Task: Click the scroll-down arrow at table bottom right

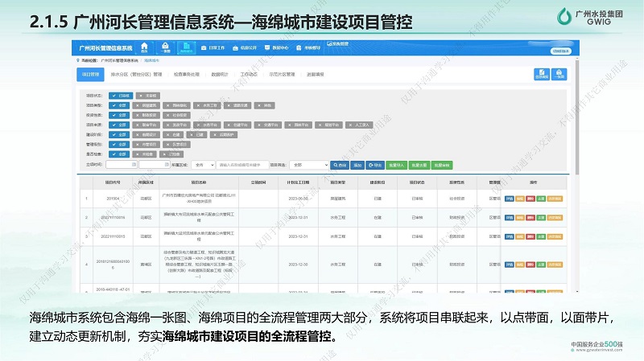Action: coord(577,291)
